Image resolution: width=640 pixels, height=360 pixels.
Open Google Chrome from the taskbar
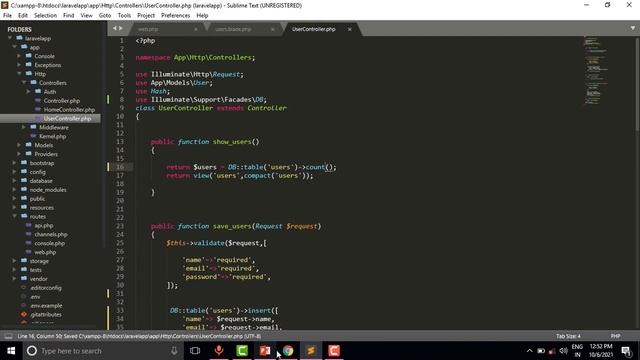pyautogui.click(x=288, y=351)
